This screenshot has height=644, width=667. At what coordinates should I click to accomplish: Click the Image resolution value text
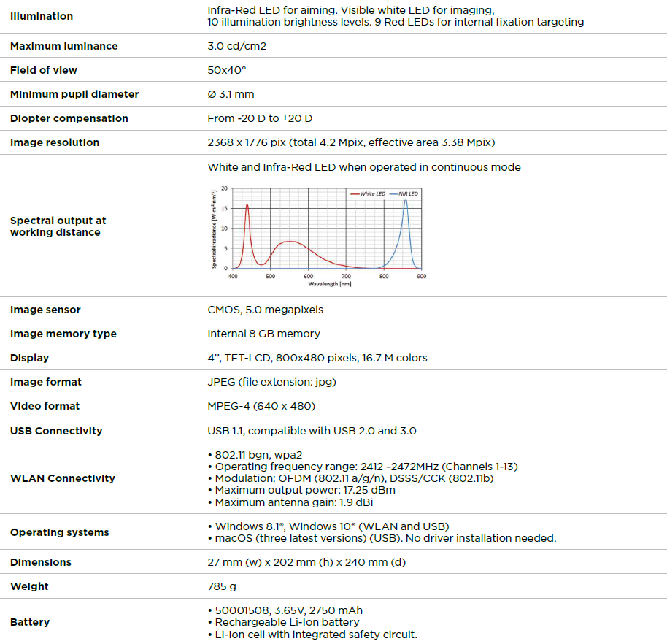[x=352, y=142]
